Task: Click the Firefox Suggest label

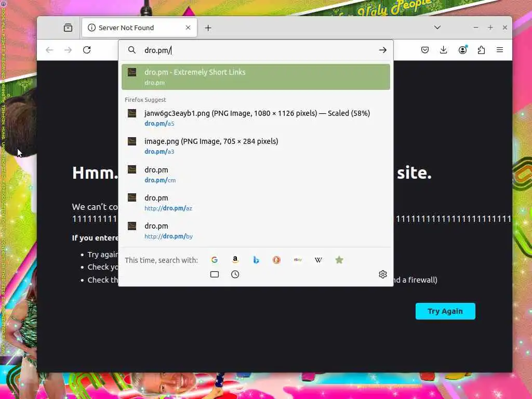Action: coord(145,100)
